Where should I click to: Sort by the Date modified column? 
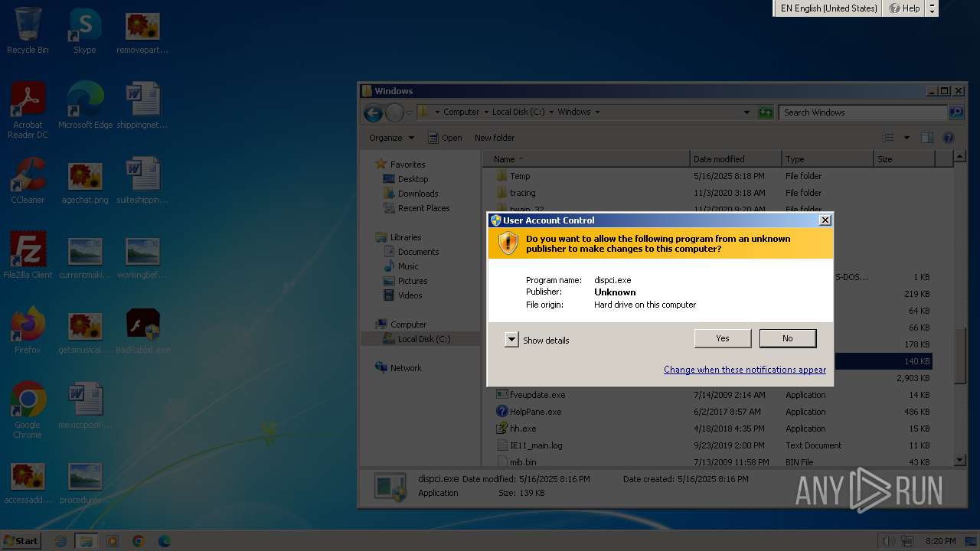[736, 159]
